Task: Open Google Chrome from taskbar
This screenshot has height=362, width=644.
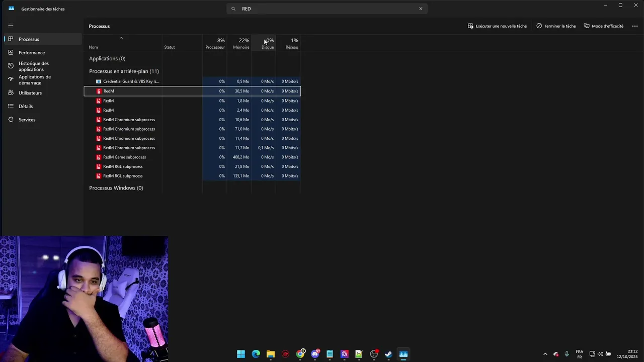Action: (x=300, y=354)
